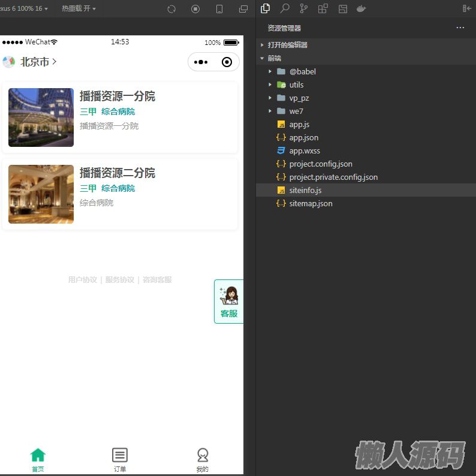
Task: Open the source control branch icon
Action: 304,8
